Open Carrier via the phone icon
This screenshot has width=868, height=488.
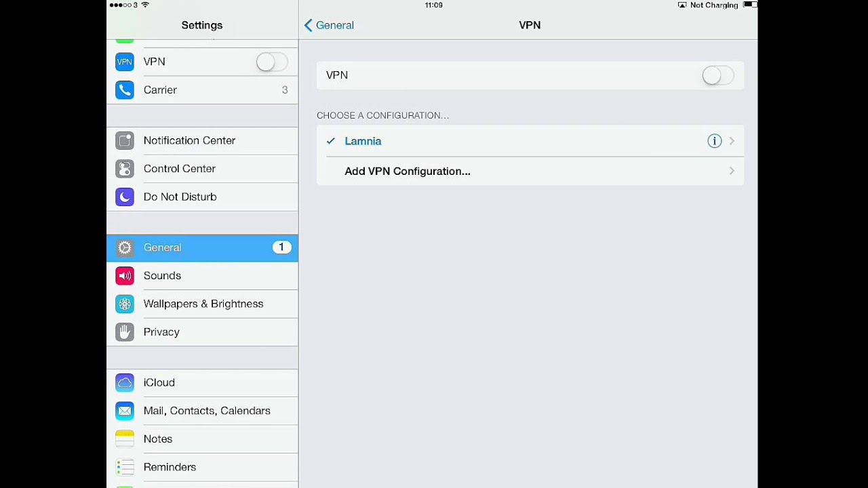pos(125,90)
